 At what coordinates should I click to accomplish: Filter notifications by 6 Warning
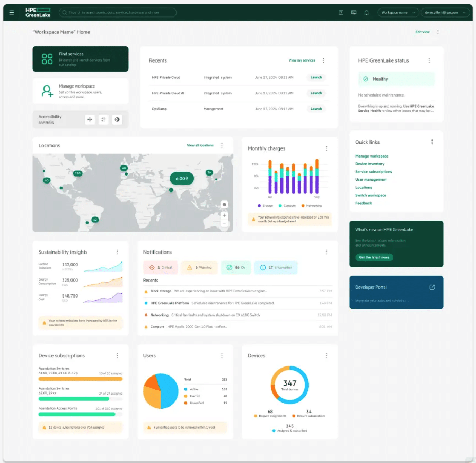pos(199,268)
